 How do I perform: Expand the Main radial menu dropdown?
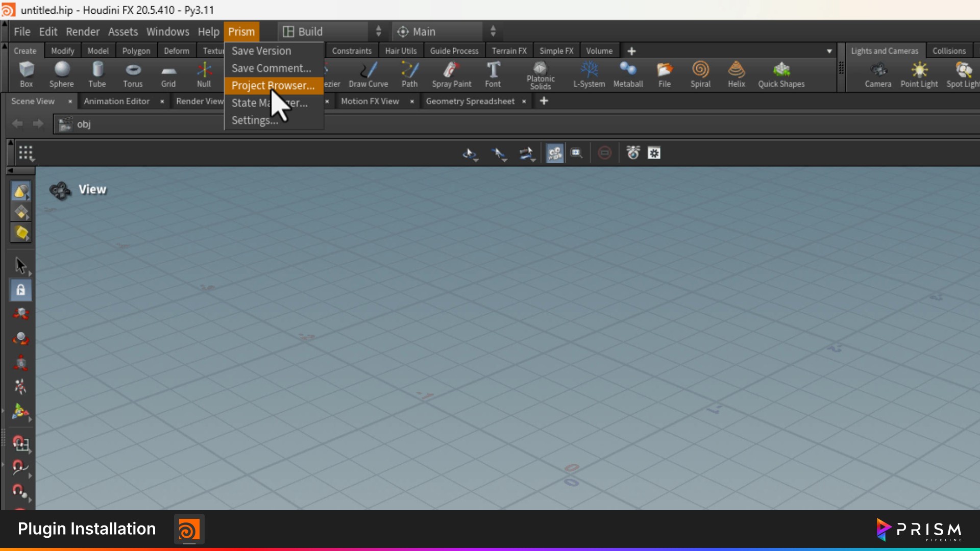447,32
